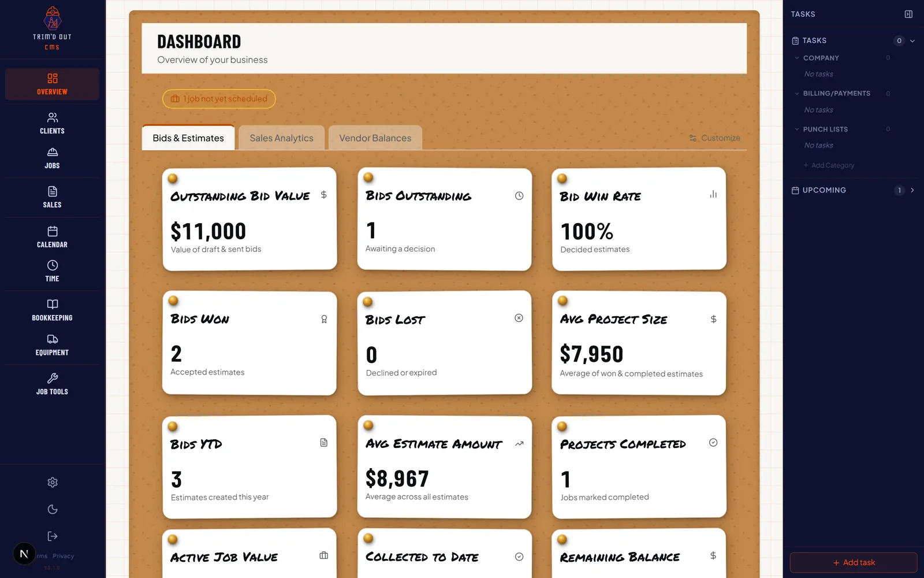Click the check icon on Collected to Date
Screen dimensions: 924x578
click(519, 557)
